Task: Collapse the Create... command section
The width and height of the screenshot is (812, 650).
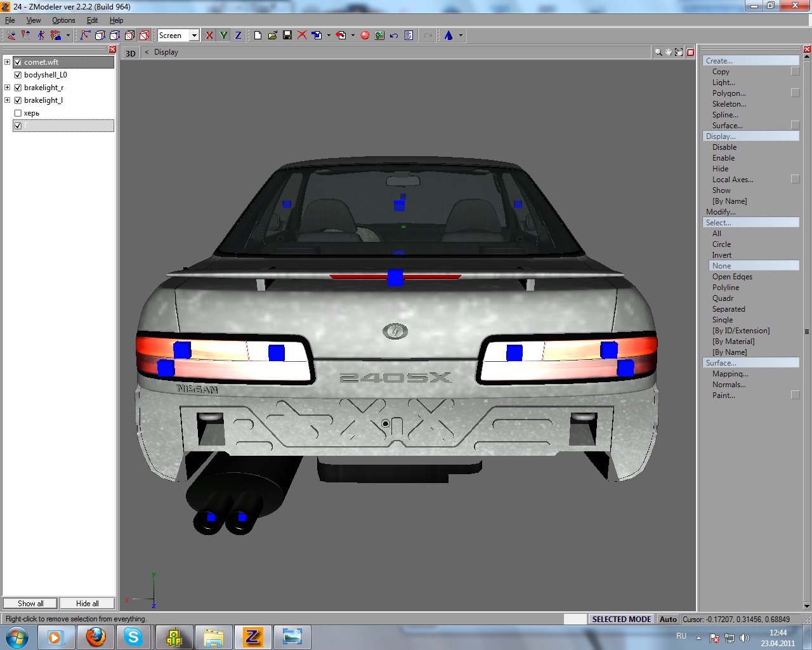Action: point(751,61)
